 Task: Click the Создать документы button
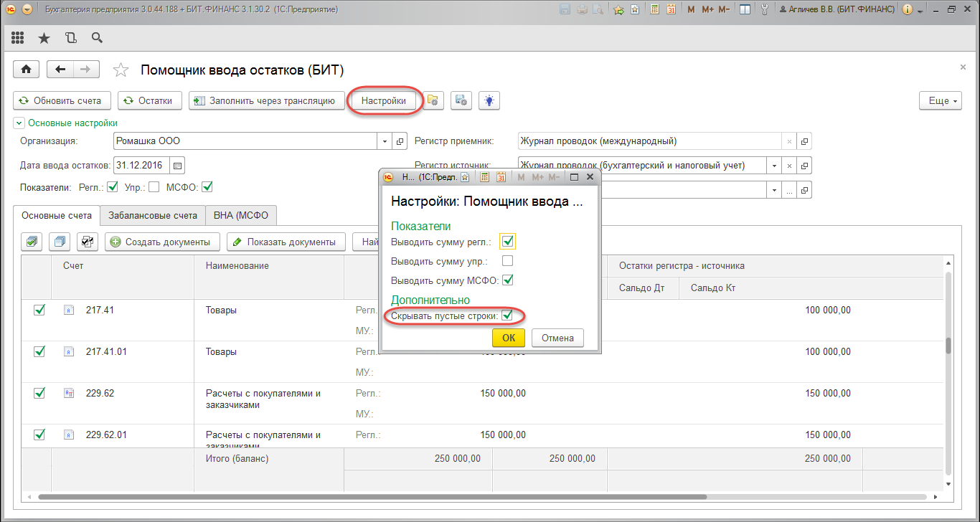point(162,242)
